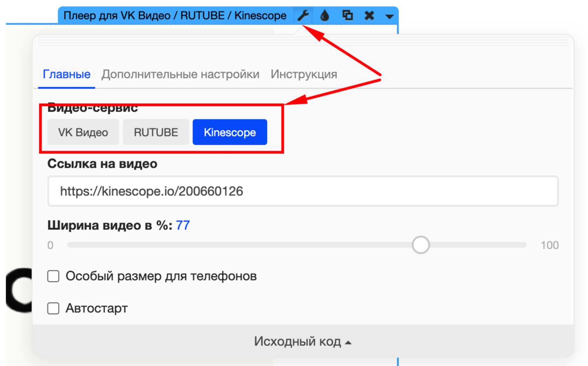
Task: Click the block title Плеер для VK Видео / RUTUBE / Kinescope
Action: pyautogui.click(x=175, y=16)
